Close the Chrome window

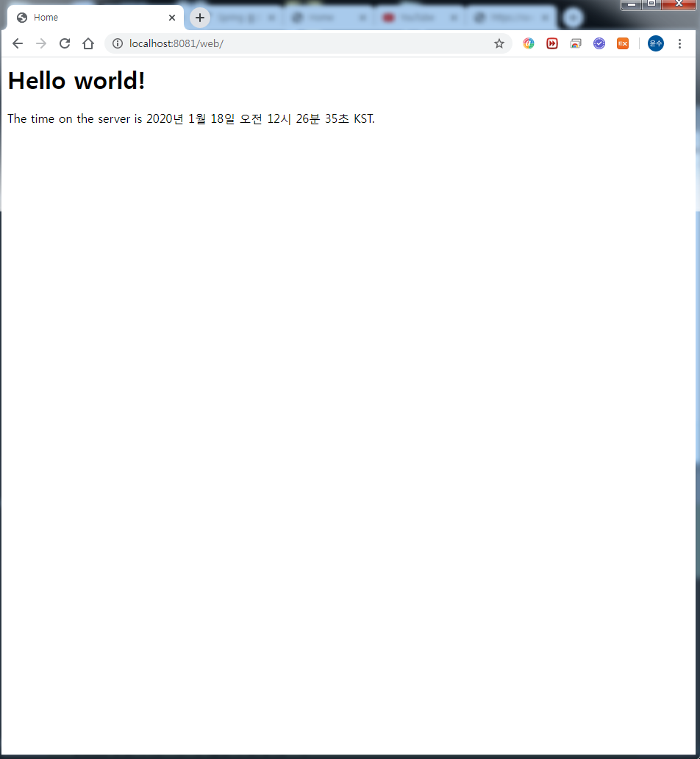coord(679,4)
